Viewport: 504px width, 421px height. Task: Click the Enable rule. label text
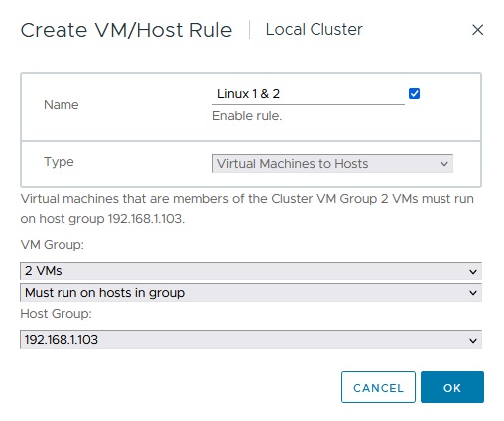(247, 116)
